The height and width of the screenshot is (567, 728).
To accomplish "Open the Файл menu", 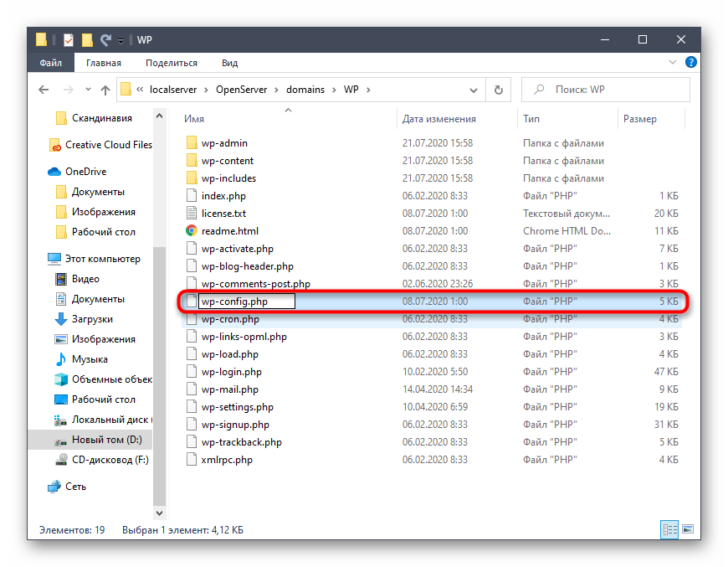I will [x=50, y=62].
